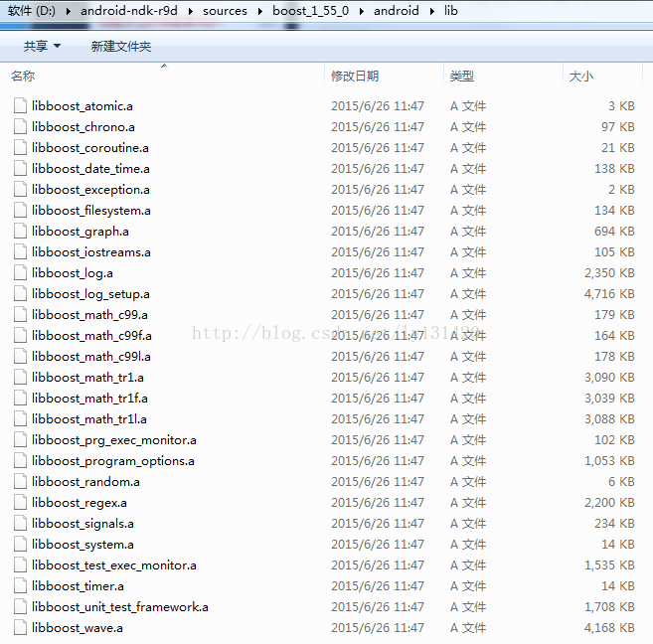Click the 1,708 KB size cell
The width and height of the screenshot is (653, 644).
609,607
